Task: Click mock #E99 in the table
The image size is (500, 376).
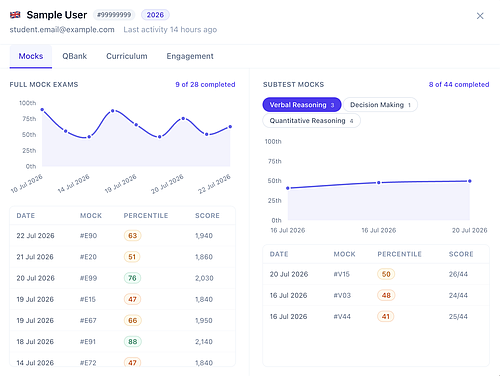Action: 88,278
